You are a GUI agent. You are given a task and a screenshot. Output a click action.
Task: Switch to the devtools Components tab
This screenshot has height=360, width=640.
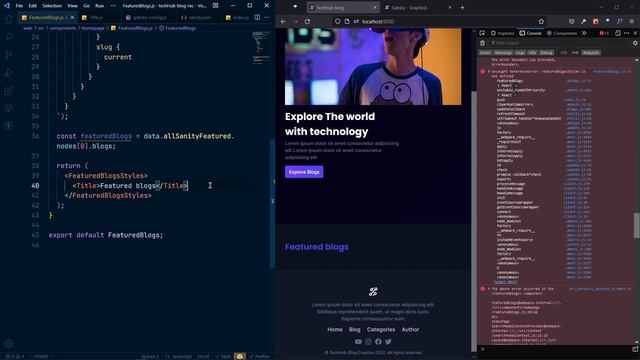point(562,33)
